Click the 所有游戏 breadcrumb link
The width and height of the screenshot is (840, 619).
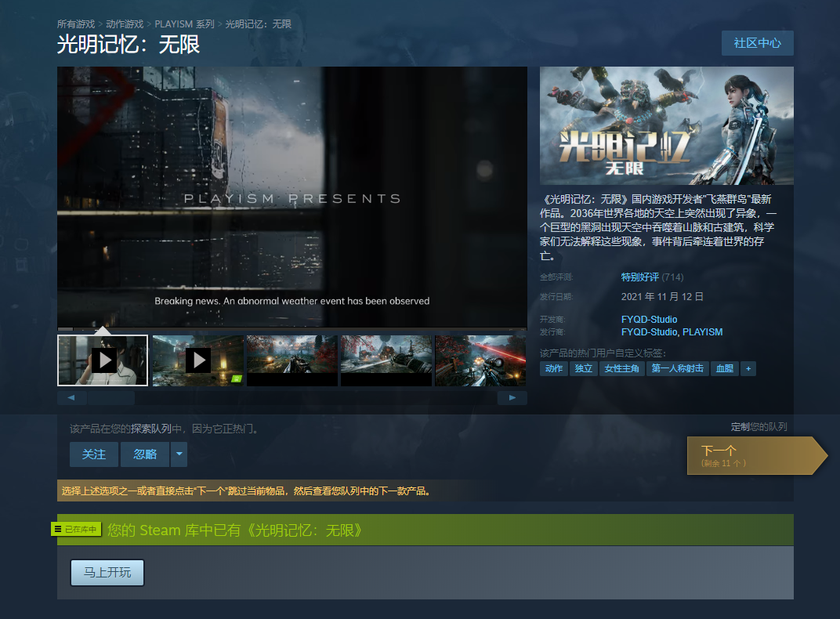[75, 24]
